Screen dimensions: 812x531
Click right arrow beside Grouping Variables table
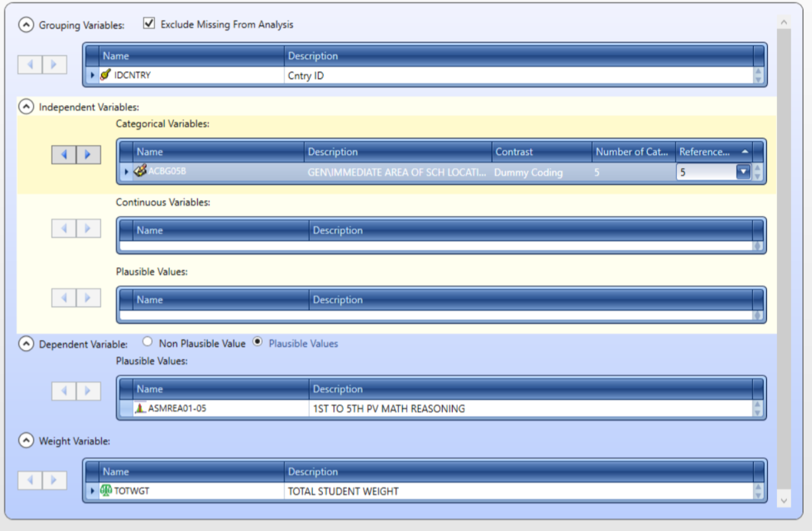[54, 65]
